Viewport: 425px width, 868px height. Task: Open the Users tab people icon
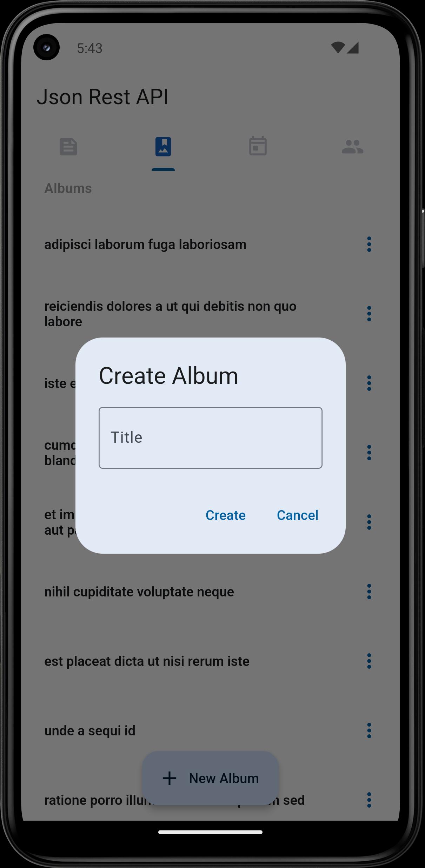click(x=353, y=147)
